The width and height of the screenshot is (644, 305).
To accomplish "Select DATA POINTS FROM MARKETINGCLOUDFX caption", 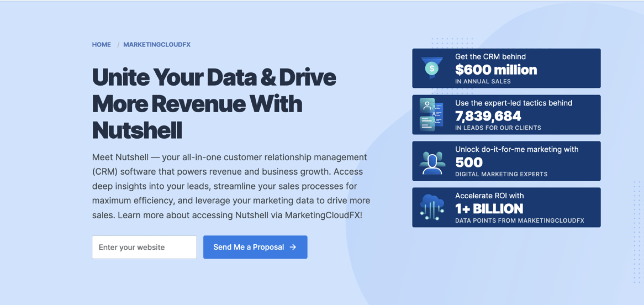I will [519, 221].
